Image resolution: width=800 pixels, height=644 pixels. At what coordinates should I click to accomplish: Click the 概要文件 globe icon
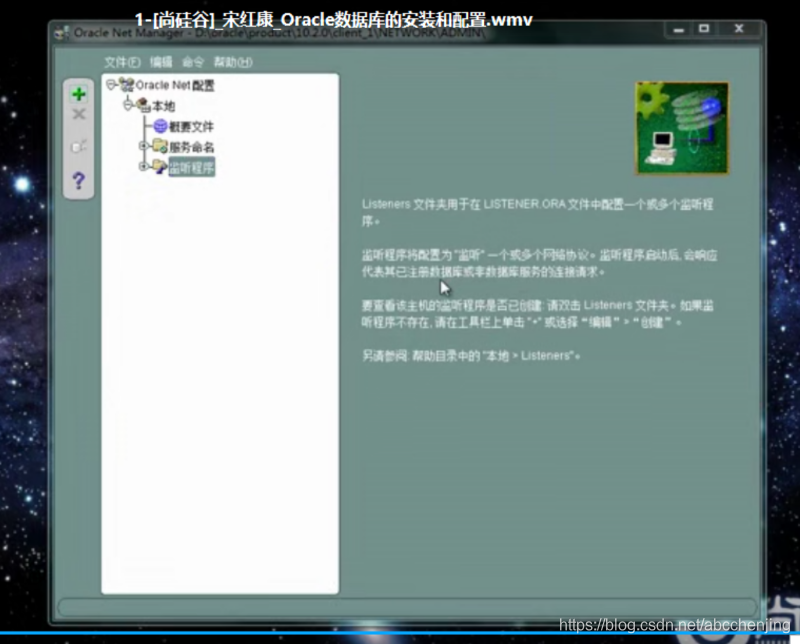coord(160,126)
